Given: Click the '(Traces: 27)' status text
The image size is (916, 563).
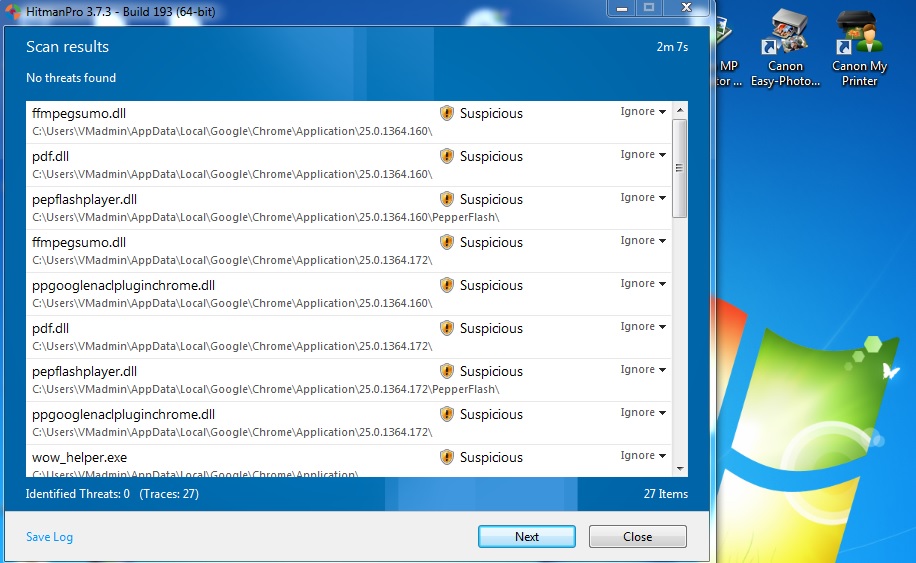Looking at the screenshot, I should 169,494.
